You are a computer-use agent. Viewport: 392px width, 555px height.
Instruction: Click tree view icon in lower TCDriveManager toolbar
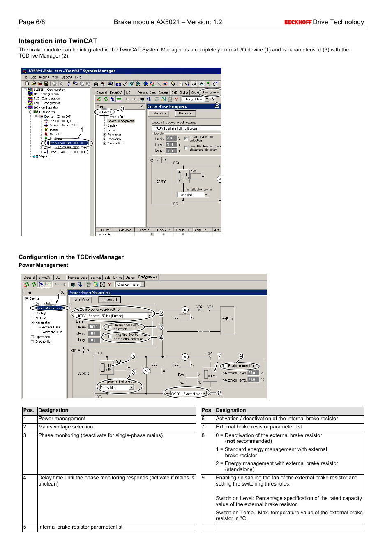[x=41, y=284]
